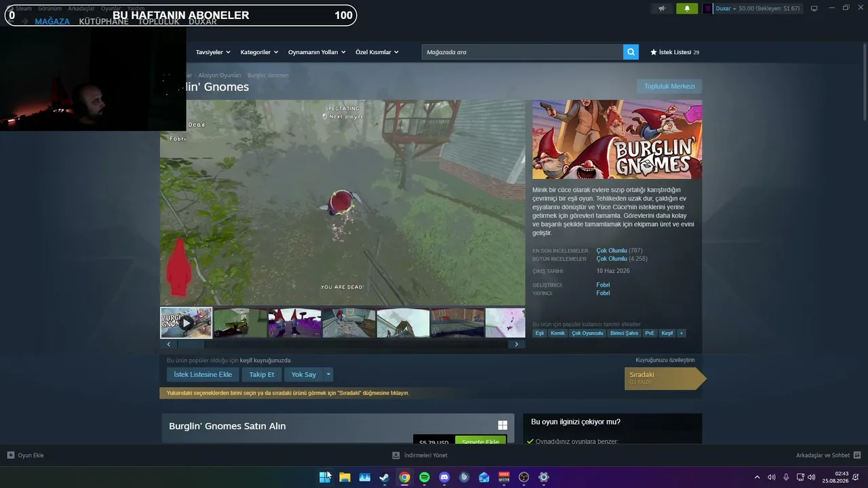This screenshot has width=868, height=488.
Task: Select the purple gnome screenshot thumbnail
Action: click(x=294, y=323)
